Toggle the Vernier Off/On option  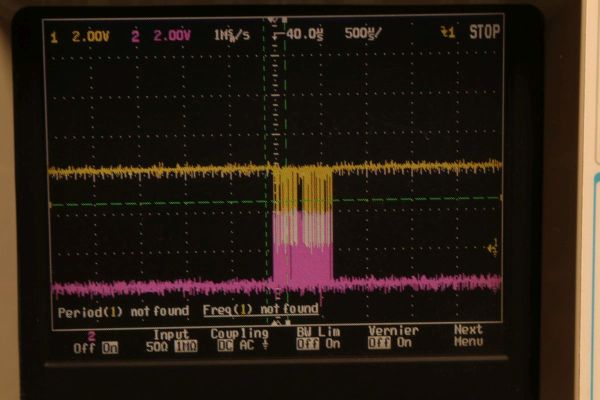388,342
